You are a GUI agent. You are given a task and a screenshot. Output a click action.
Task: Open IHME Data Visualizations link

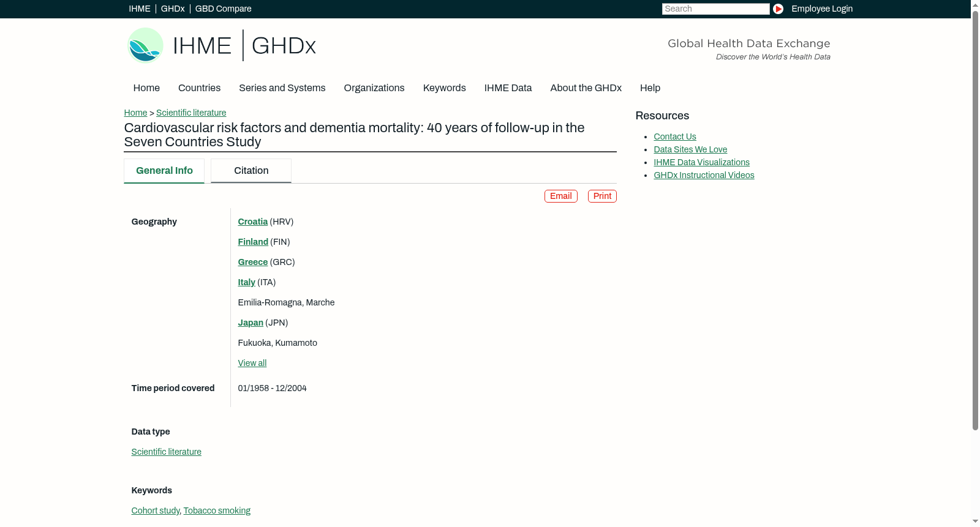[702, 162]
